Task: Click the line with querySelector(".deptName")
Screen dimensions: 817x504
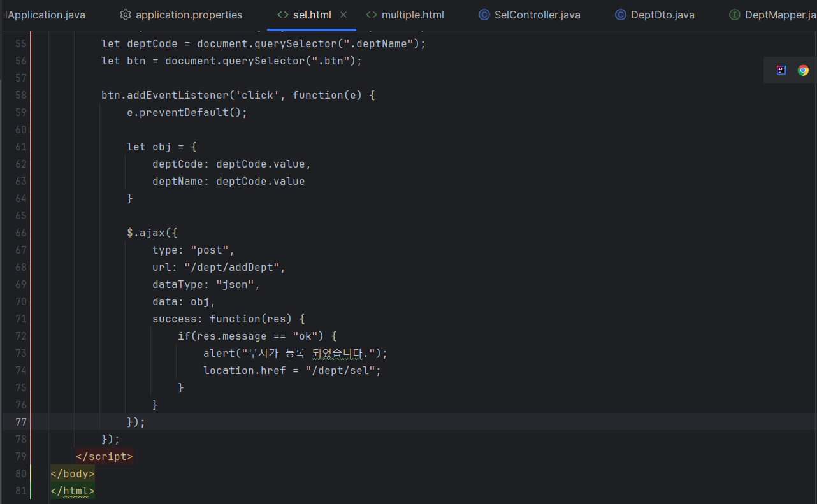Action: pos(263,43)
